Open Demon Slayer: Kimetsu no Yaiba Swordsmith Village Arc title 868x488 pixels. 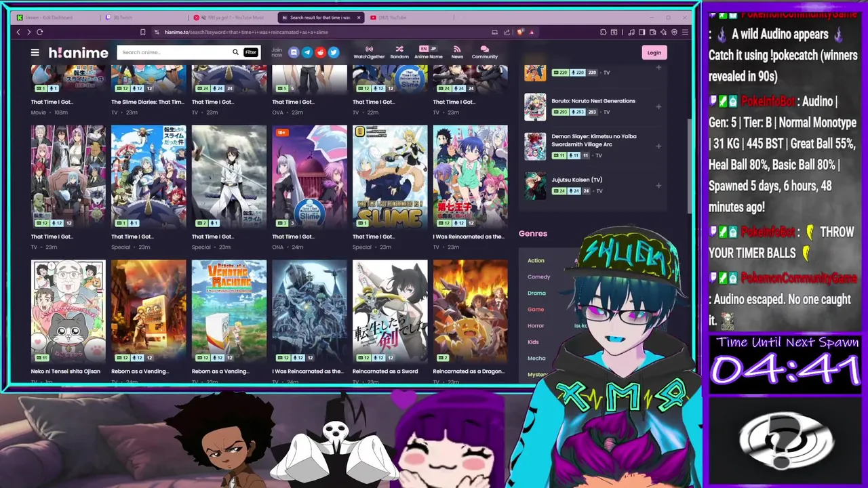coord(594,140)
